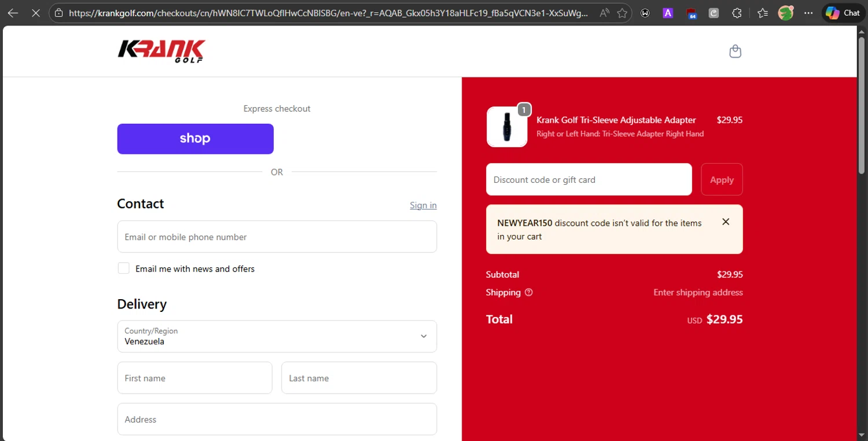
Task: Click the Krank Golf logo
Action: tap(161, 51)
